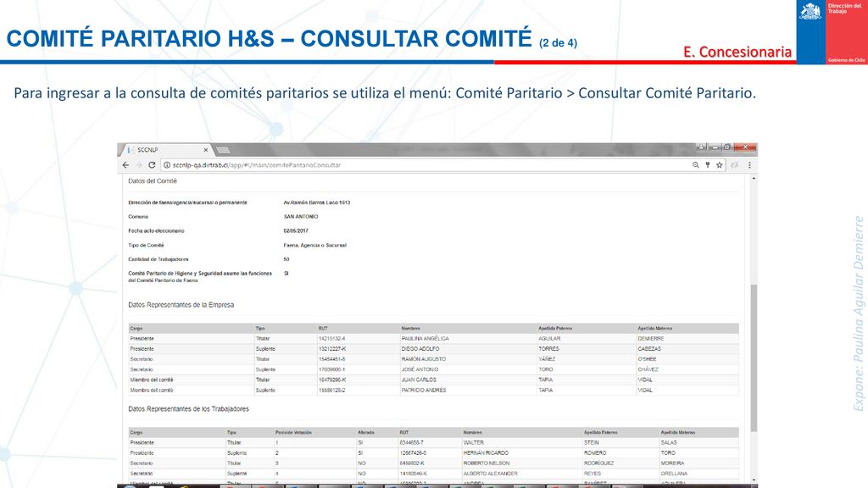Viewport: 868px width, 488px height.
Task: Click surname cell 'STEIN'
Action: [591, 442]
